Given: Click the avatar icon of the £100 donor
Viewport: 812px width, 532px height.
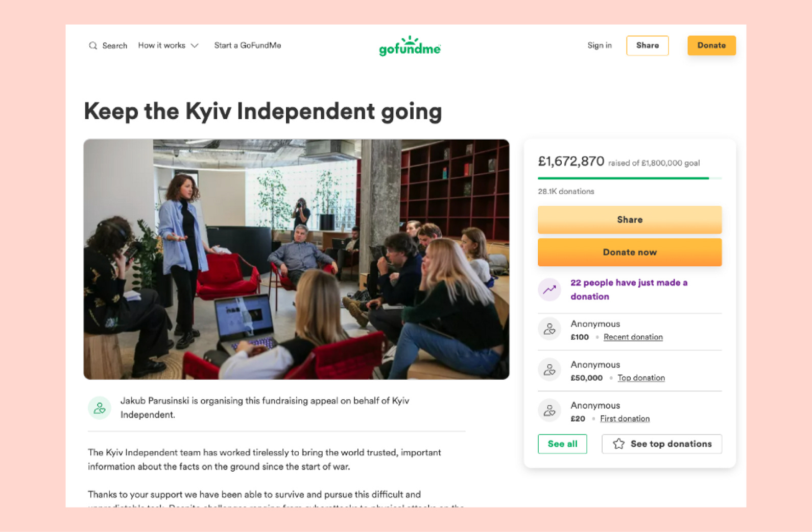Looking at the screenshot, I should tap(550, 329).
